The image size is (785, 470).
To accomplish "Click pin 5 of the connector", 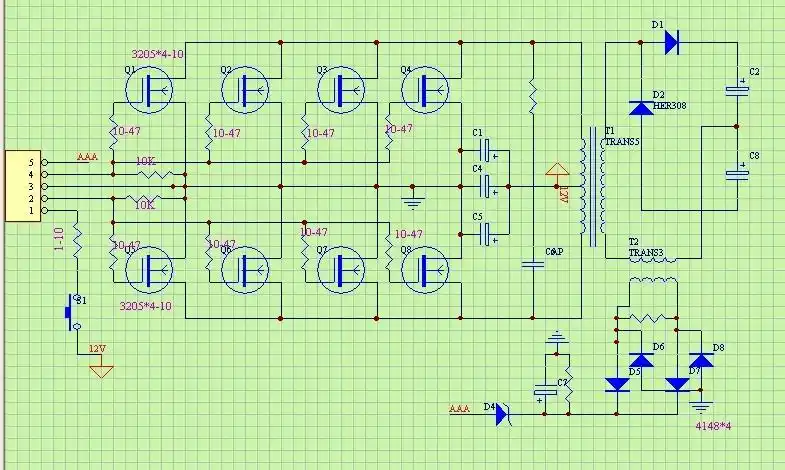I will [32, 162].
